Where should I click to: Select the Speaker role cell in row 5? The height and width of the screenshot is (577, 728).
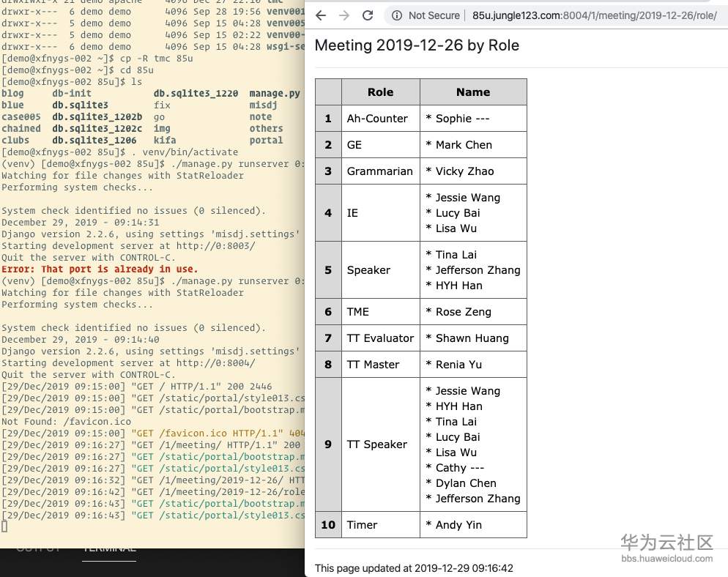tap(381, 270)
